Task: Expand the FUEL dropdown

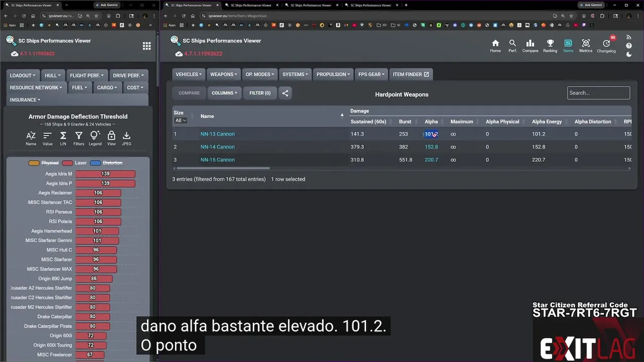Action: [79, 87]
